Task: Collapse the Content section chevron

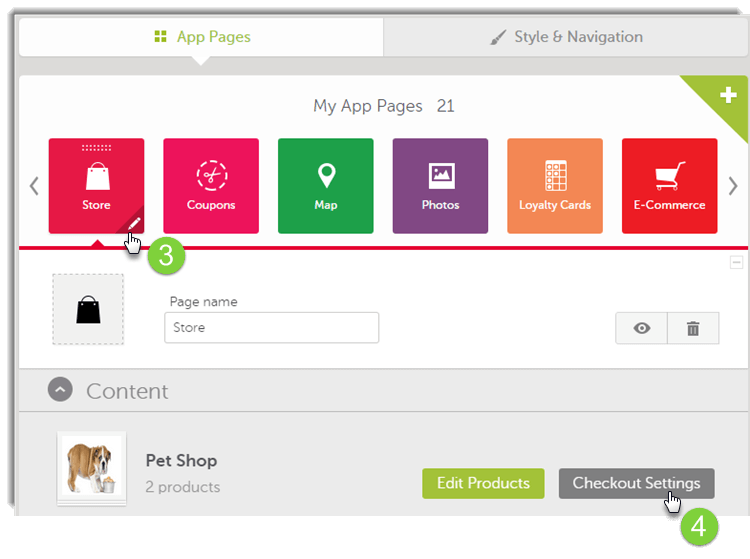Action: (x=60, y=391)
